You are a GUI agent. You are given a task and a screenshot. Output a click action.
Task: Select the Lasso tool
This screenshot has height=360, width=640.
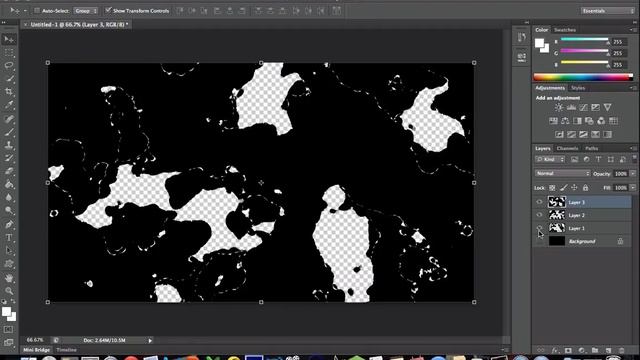click(9, 65)
